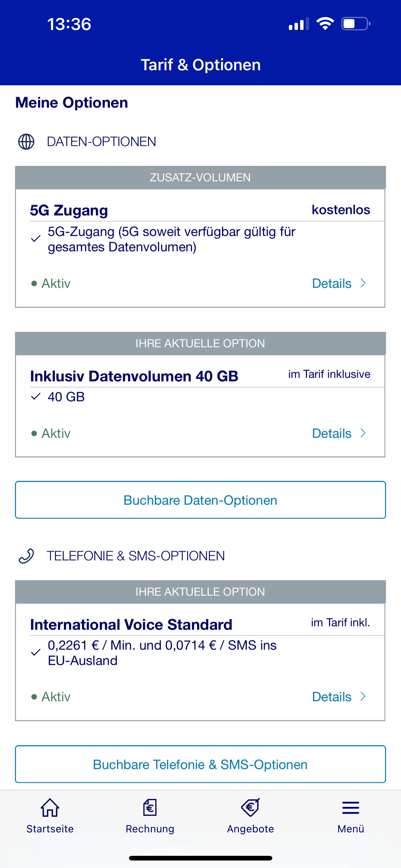
Task: Tap the Angebote euro tag icon
Action: tap(250, 807)
